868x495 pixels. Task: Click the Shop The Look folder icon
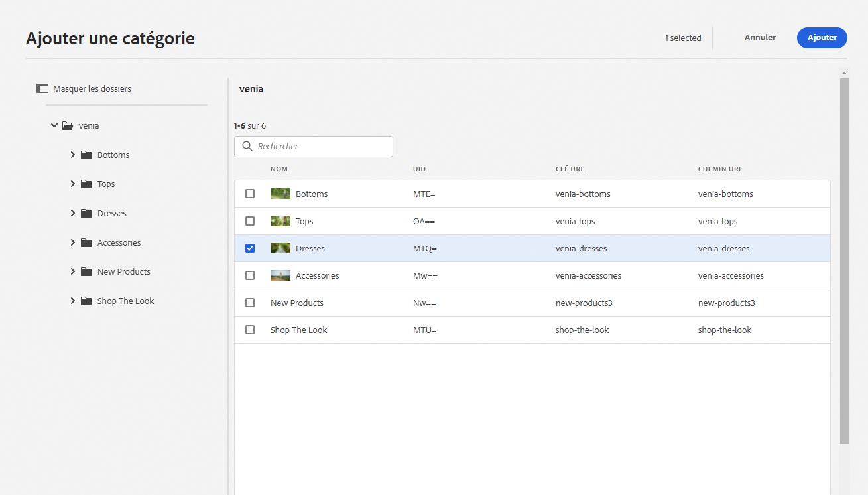[x=86, y=301]
